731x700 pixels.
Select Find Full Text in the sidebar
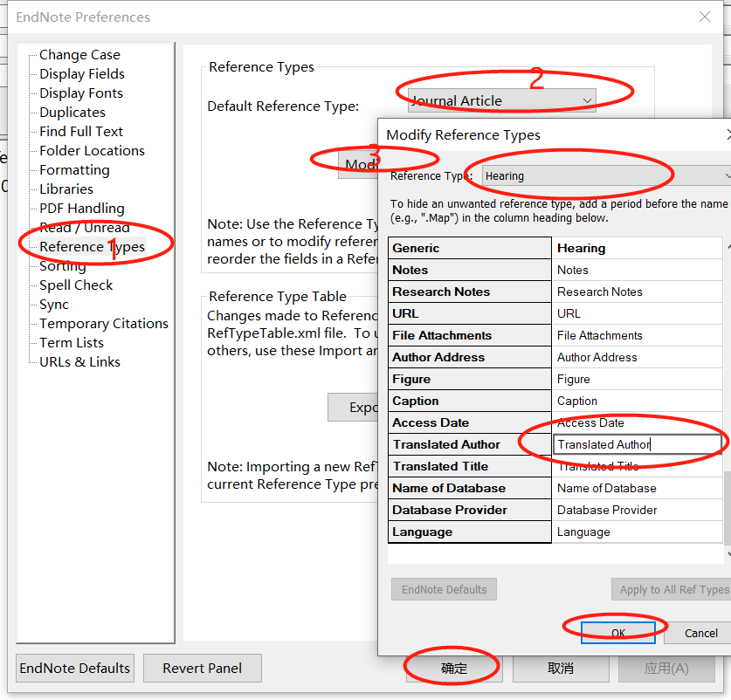(x=83, y=131)
